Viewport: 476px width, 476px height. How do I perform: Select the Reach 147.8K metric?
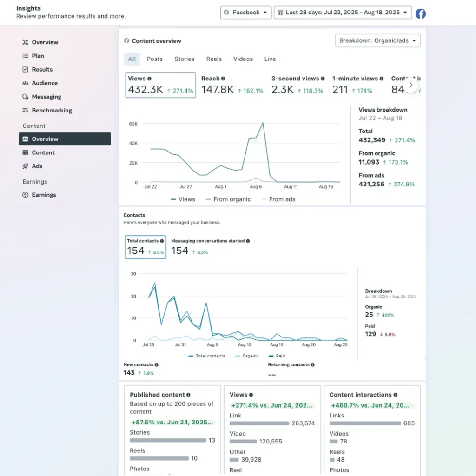232,85
